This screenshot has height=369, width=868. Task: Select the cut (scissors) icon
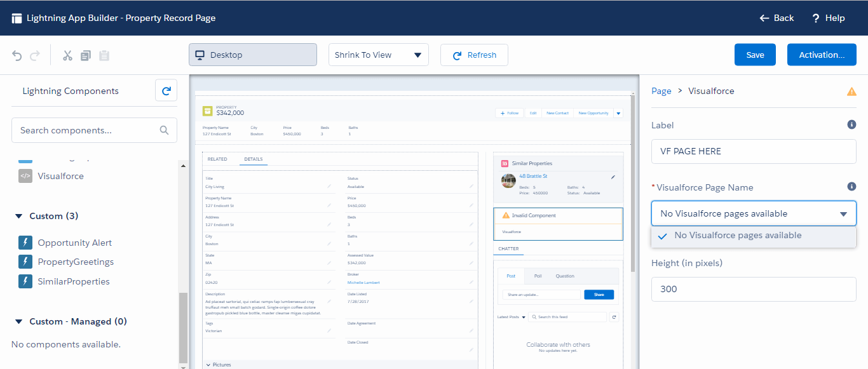point(67,55)
